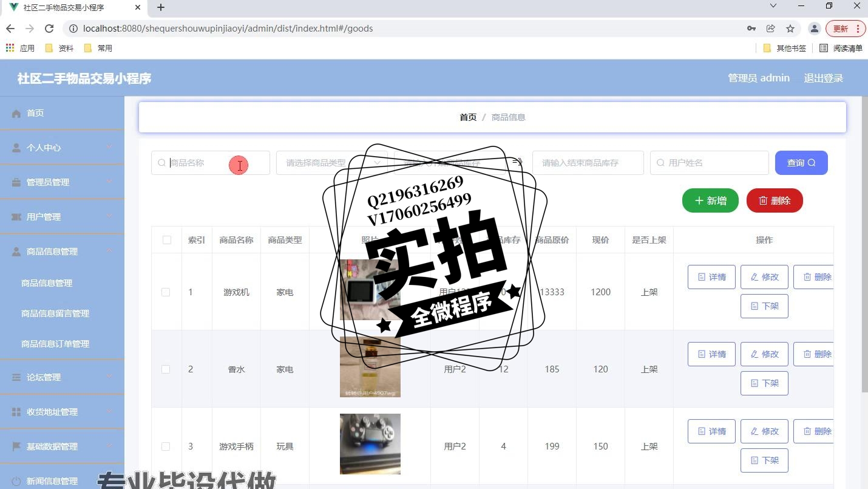The width and height of the screenshot is (868, 489).
Task: Click the user icon beside 商品信息管理
Action: tap(16, 251)
